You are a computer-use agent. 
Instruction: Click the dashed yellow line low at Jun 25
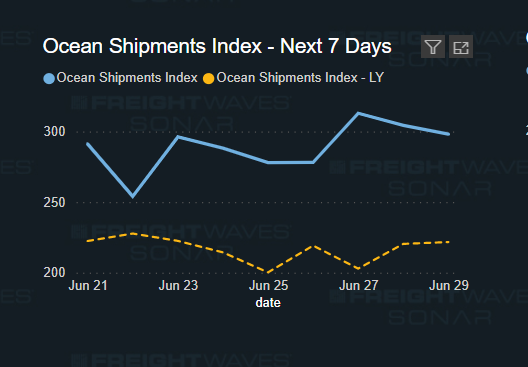268,272
